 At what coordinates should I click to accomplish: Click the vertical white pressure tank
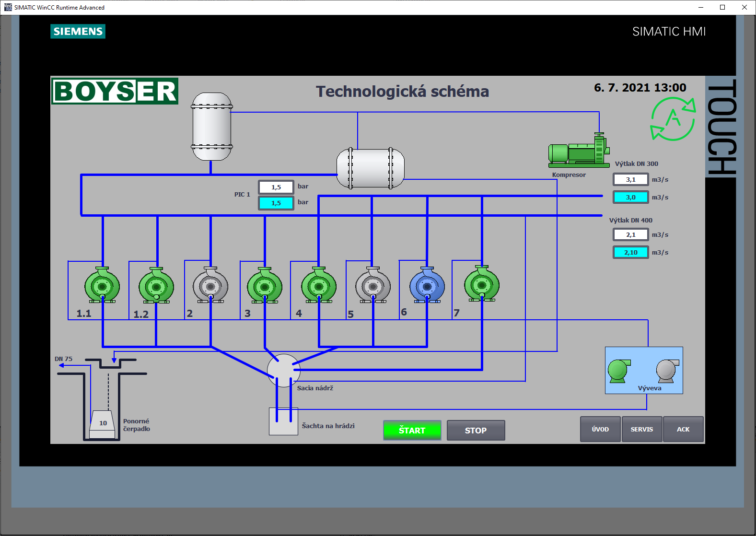pyautogui.click(x=212, y=127)
